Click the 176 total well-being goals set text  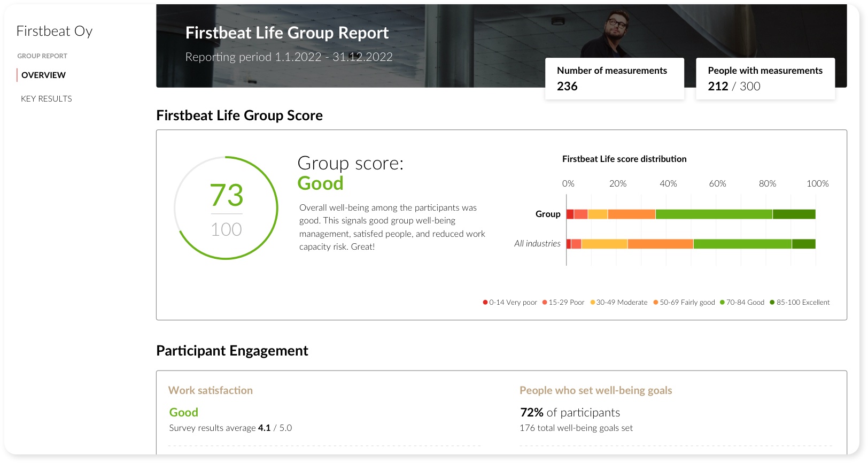click(x=576, y=428)
